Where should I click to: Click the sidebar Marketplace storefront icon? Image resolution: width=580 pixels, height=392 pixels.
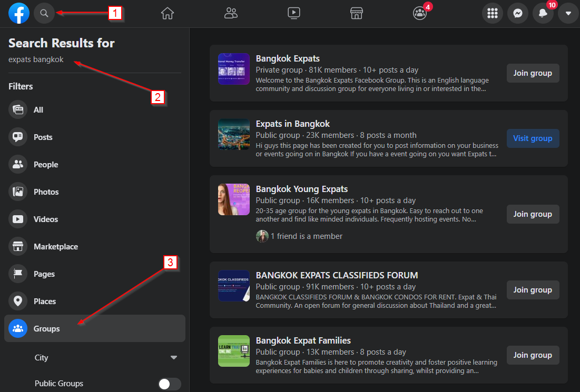pos(18,246)
